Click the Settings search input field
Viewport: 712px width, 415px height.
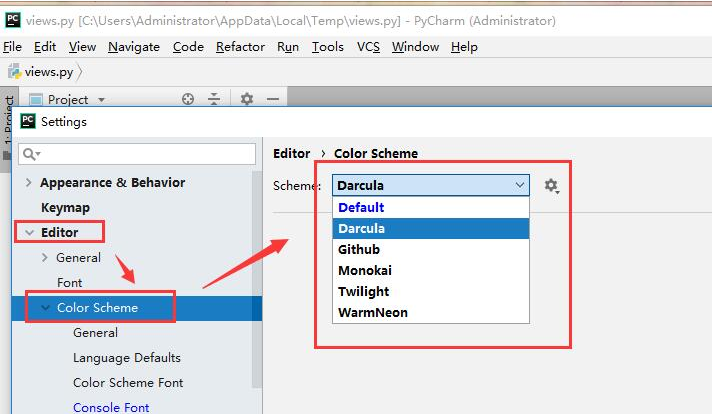click(x=137, y=154)
